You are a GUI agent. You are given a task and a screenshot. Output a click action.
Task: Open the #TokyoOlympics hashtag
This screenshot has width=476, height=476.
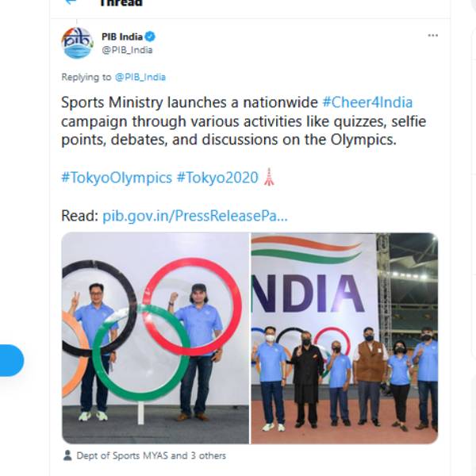pyautogui.click(x=117, y=178)
